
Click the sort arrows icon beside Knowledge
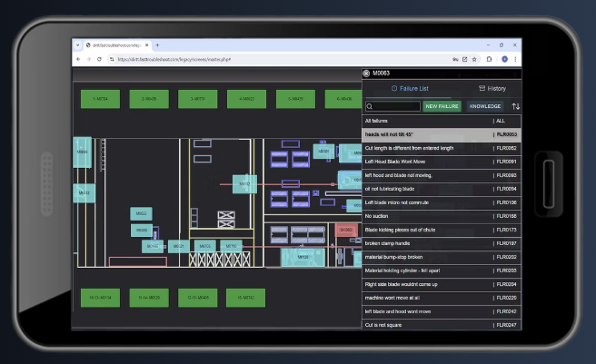(x=516, y=106)
